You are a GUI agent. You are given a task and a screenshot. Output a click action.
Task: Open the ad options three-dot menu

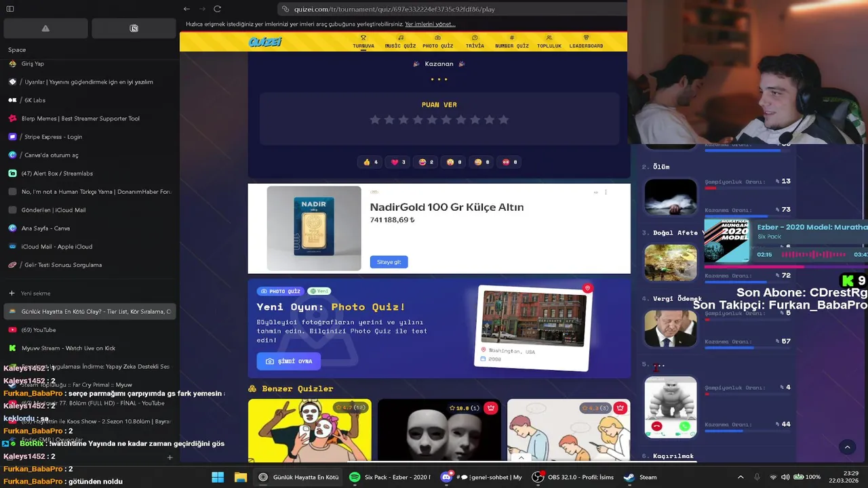[606, 192]
